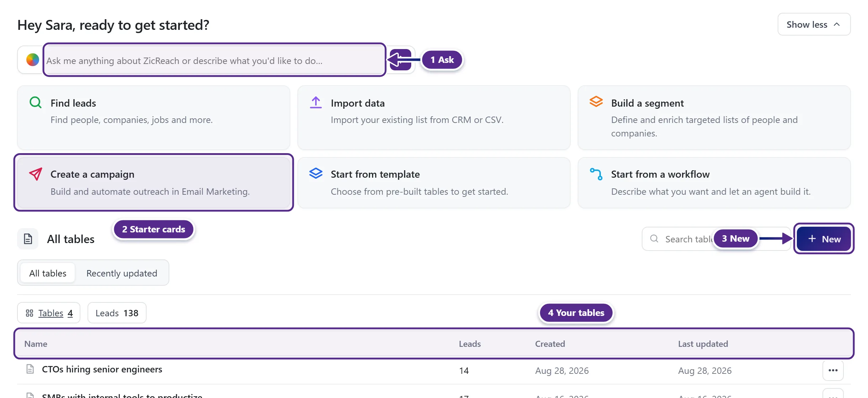868x398 pixels.
Task: Click the search magnifier in Search tables field
Action: [x=654, y=238]
